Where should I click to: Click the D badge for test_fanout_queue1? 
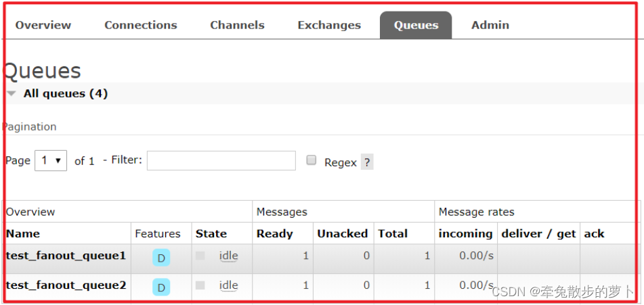point(161,258)
